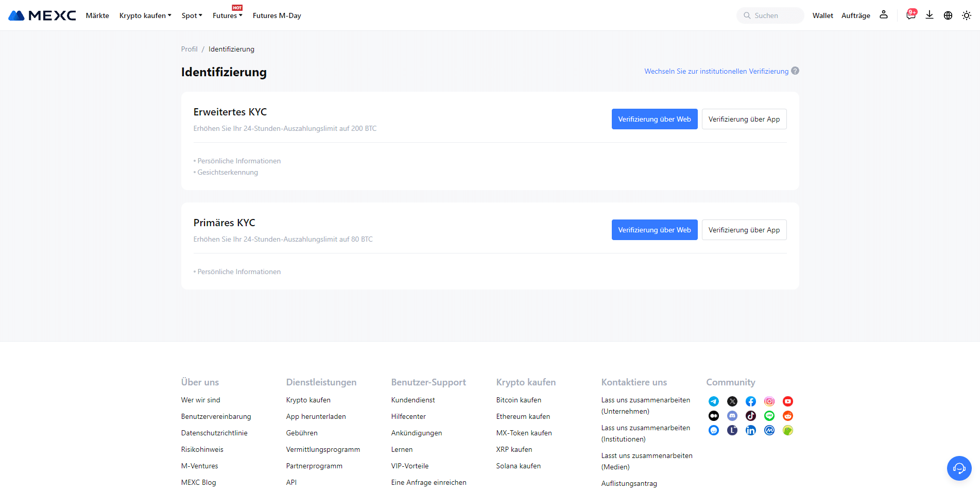Open the X (Twitter) community icon
Image resolution: width=980 pixels, height=491 pixels.
pyautogui.click(x=732, y=401)
